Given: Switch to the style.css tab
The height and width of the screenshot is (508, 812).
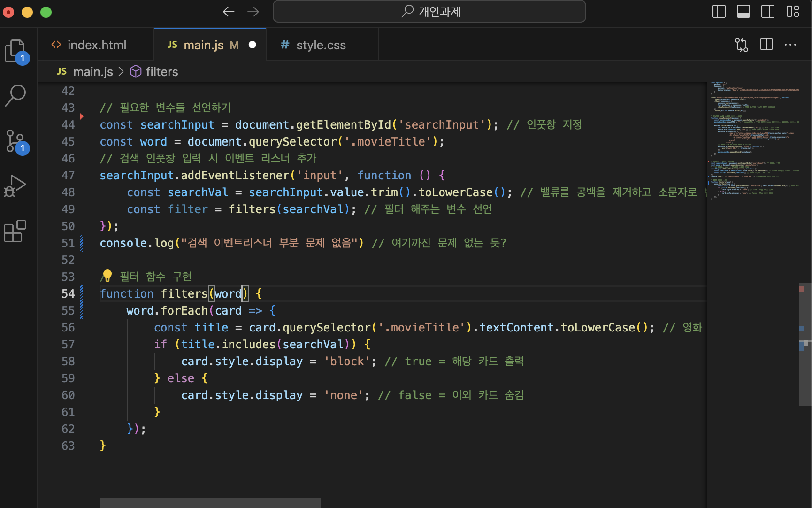Looking at the screenshot, I should 322,45.
